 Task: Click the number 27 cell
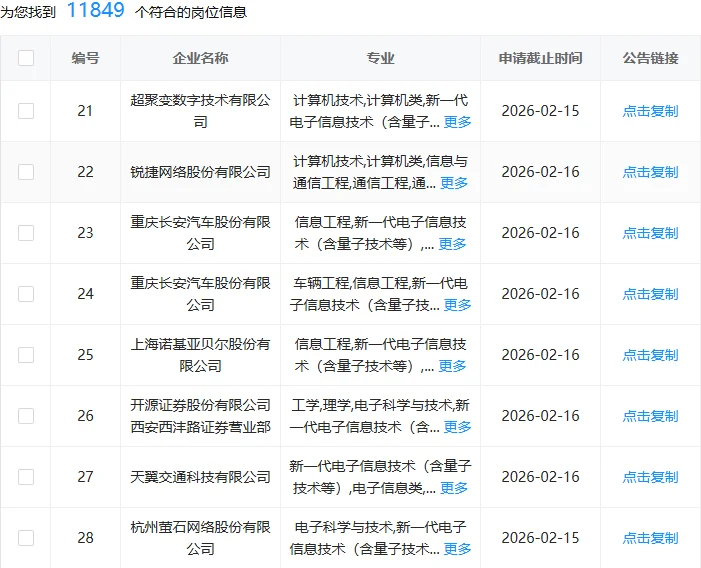pyautogui.click(x=85, y=477)
